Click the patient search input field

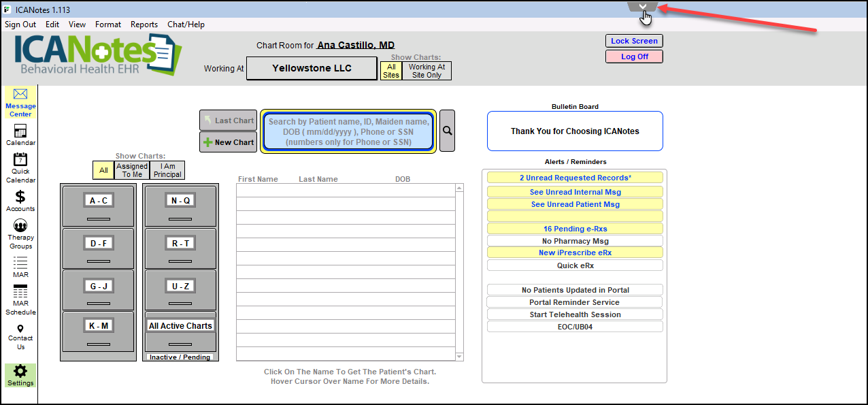[x=348, y=131]
